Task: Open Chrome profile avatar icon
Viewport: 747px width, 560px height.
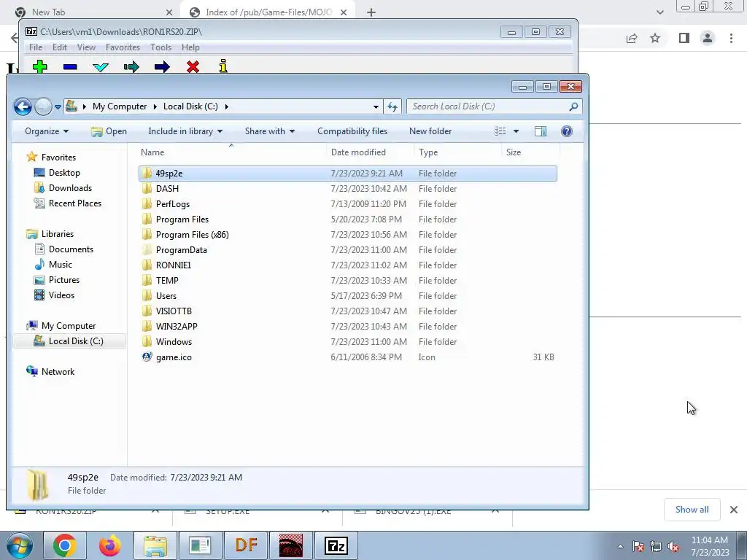Action: [708, 38]
